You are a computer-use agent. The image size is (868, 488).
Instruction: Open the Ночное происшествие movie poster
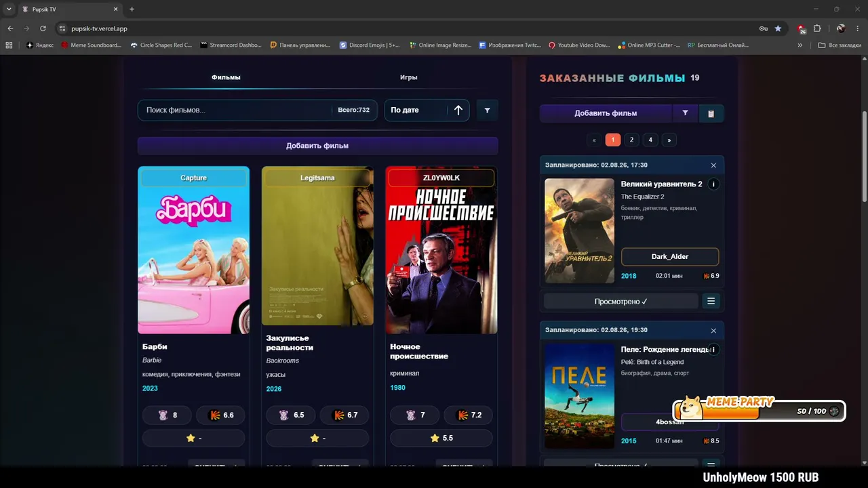click(441, 250)
